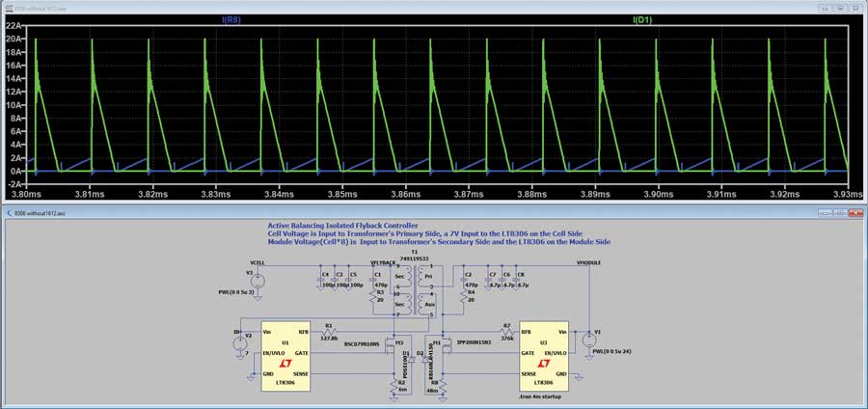Click the schematic window title bar
This screenshot has width=868, height=409.
coord(386,212)
